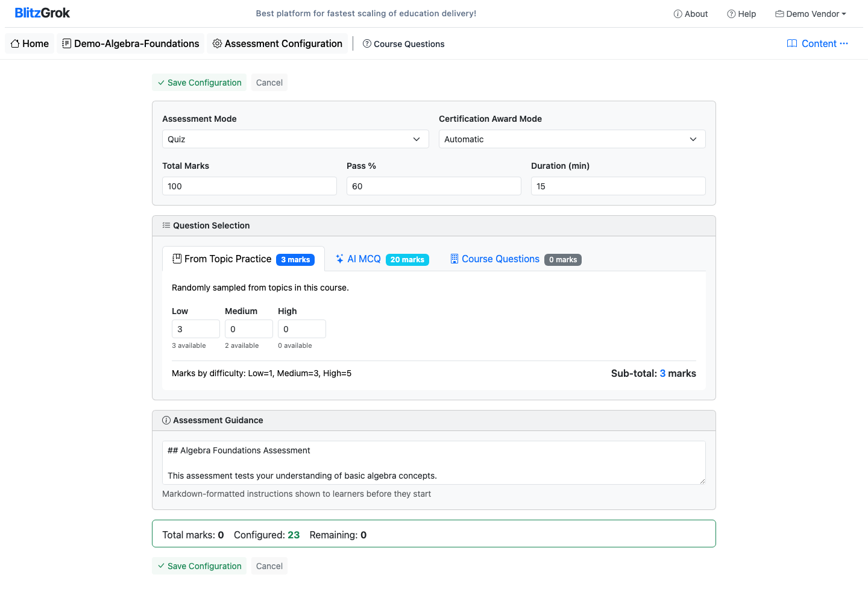Screen dimensions: 868x589
Task: Open Assessment Configuration nav item
Action: tap(277, 43)
